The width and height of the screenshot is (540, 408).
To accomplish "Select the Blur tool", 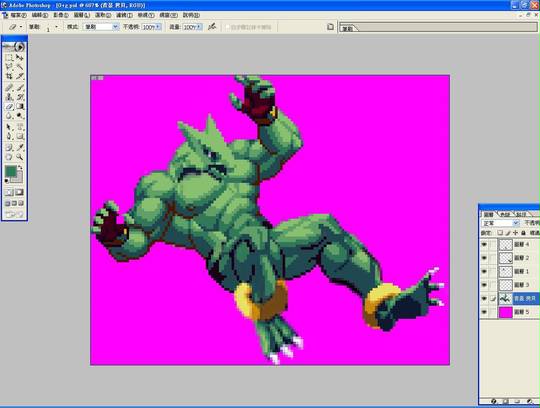I will pos(9,116).
